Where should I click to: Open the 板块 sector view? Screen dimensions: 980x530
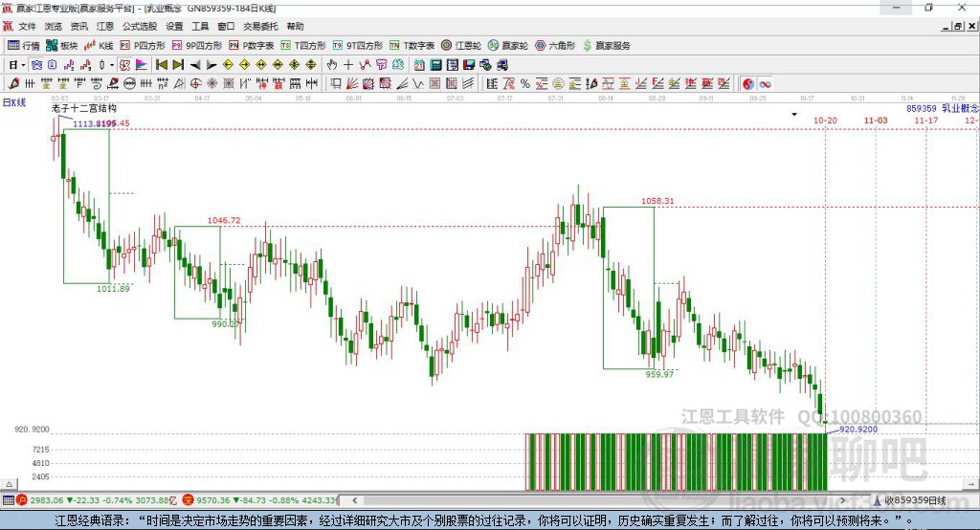click(61, 46)
